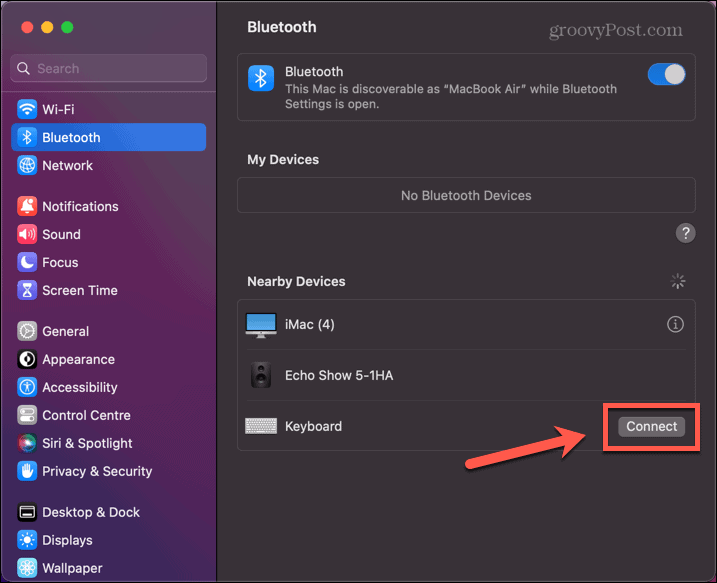Open the Sound settings label

point(61,234)
